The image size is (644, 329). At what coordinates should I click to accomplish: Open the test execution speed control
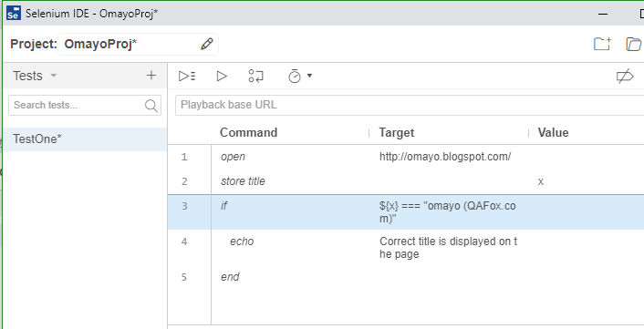click(x=300, y=76)
